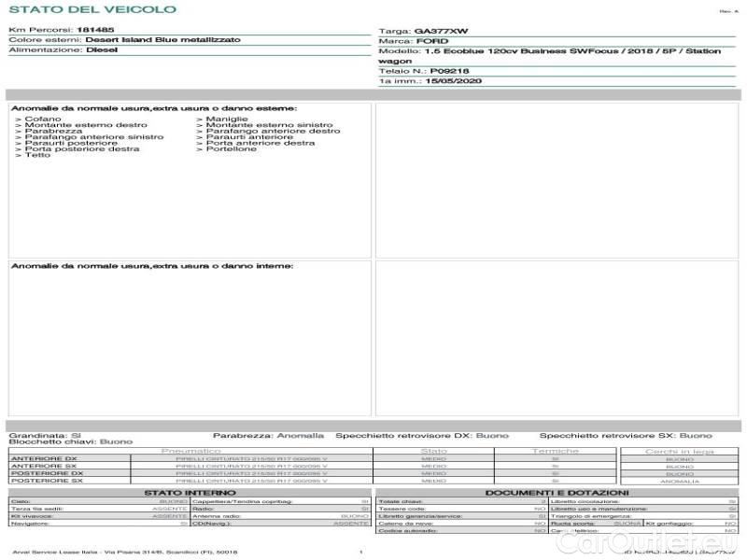Click 'Porta anteriore destra' entry
Image resolution: width=747 pixels, height=560 pixels.
(261, 143)
